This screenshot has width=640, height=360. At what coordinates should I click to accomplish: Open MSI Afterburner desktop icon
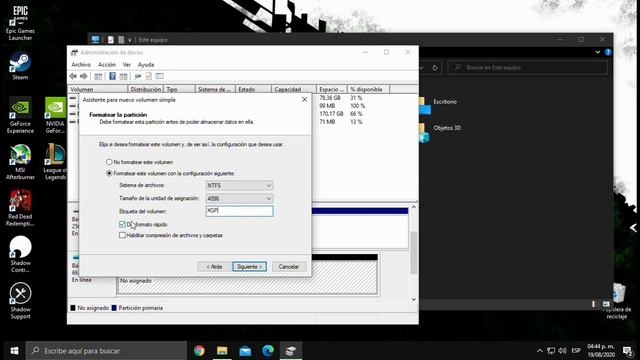[x=20, y=162]
